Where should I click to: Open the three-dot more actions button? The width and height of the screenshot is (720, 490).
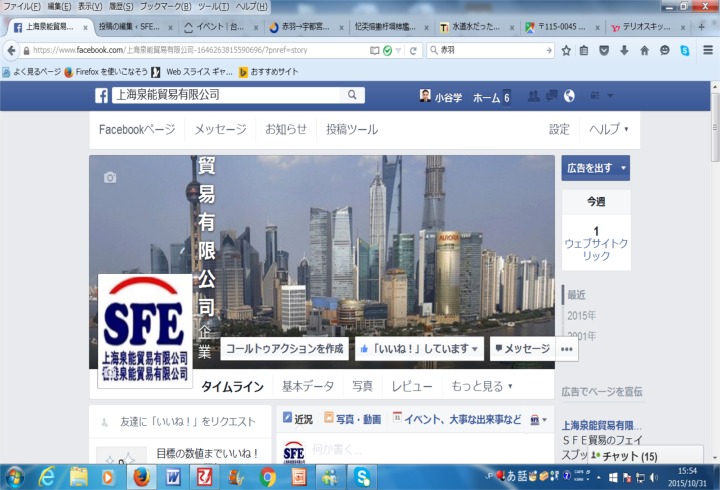pyautogui.click(x=567, y=349)
